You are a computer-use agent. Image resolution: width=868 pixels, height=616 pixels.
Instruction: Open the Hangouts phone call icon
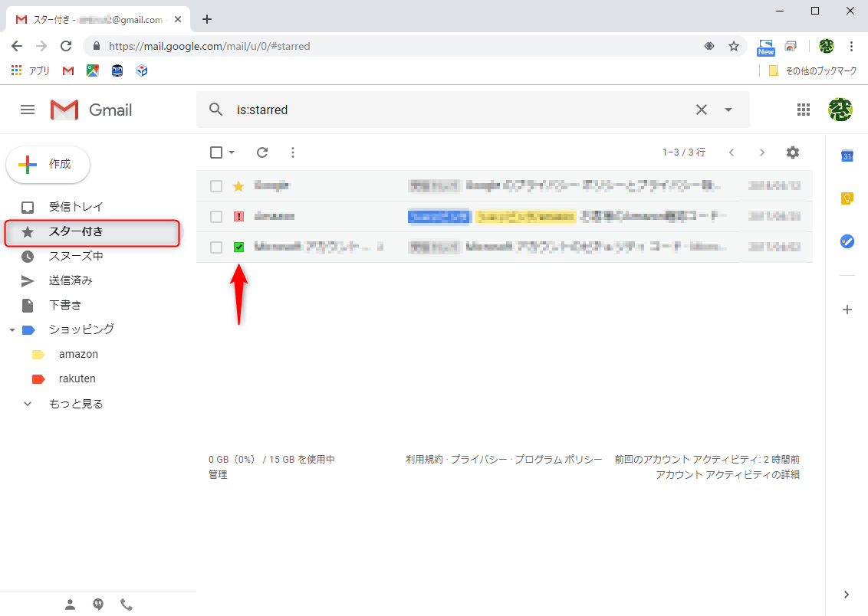tap(127, 605)
